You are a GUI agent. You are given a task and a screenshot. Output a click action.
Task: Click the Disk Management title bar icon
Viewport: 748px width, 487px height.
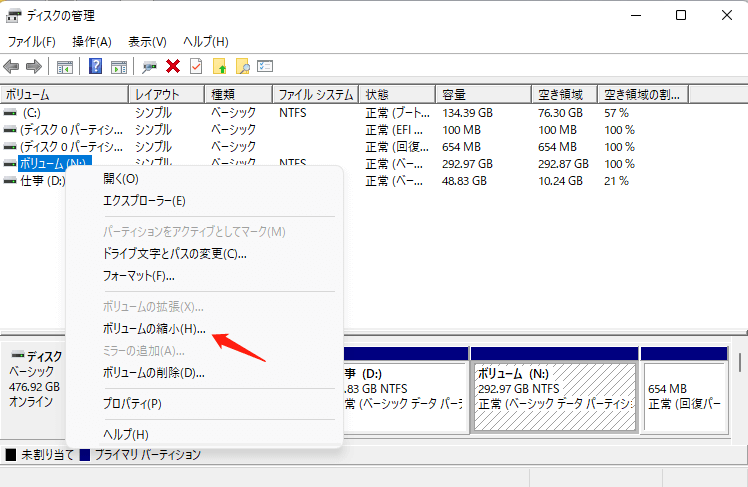13,16
